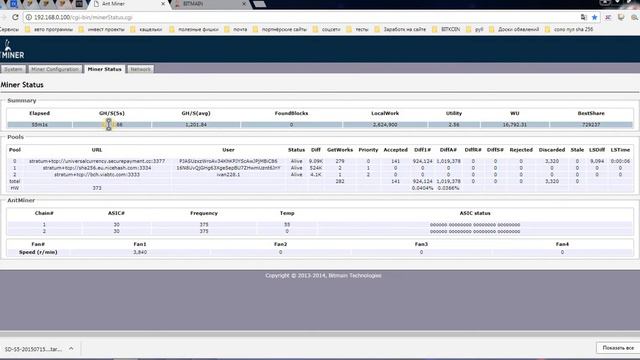The height and width of the screenshot is (360, 640).
Task: Click the Bitmain Technologies copyright text
Action: point(323,276)
